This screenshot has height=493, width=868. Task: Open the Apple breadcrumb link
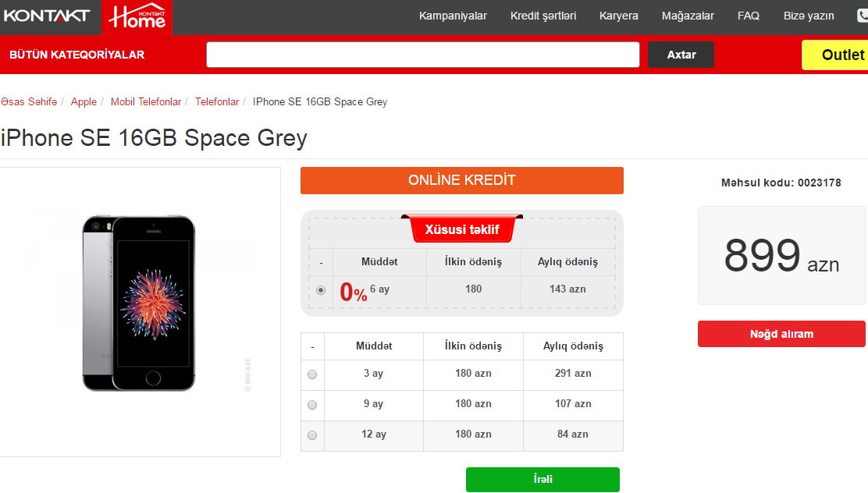tap(84, 102)
